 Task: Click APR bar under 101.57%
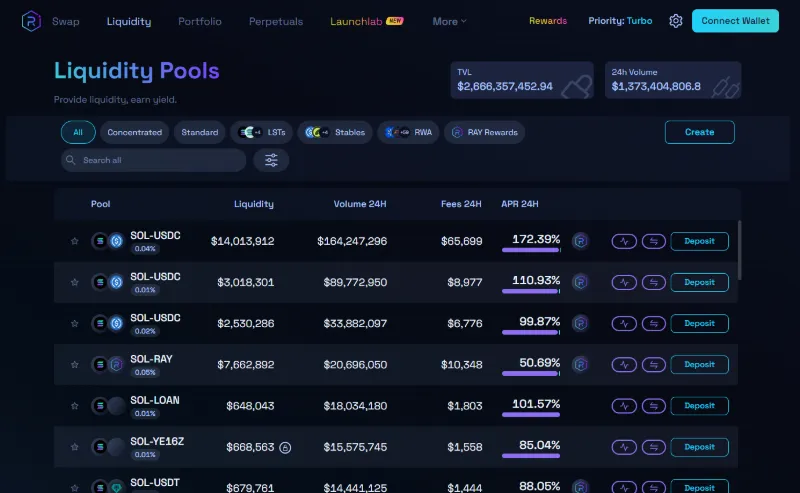(x=531, y=415)
